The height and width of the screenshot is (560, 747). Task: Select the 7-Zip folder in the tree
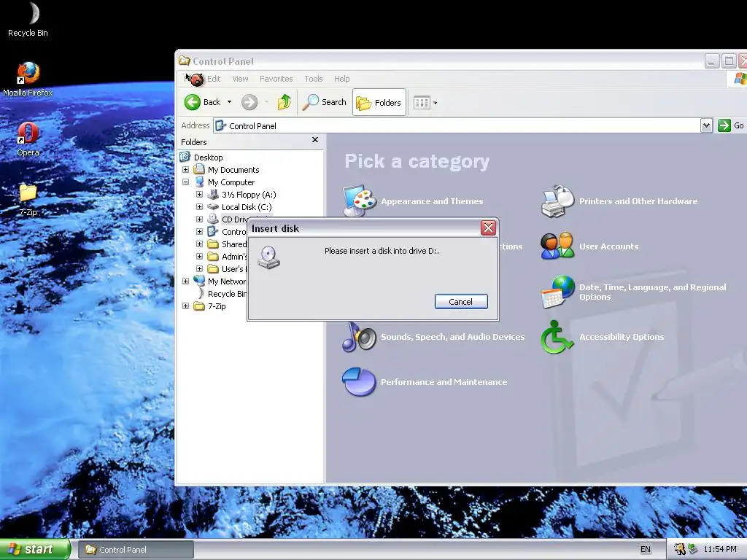point(217,306)
